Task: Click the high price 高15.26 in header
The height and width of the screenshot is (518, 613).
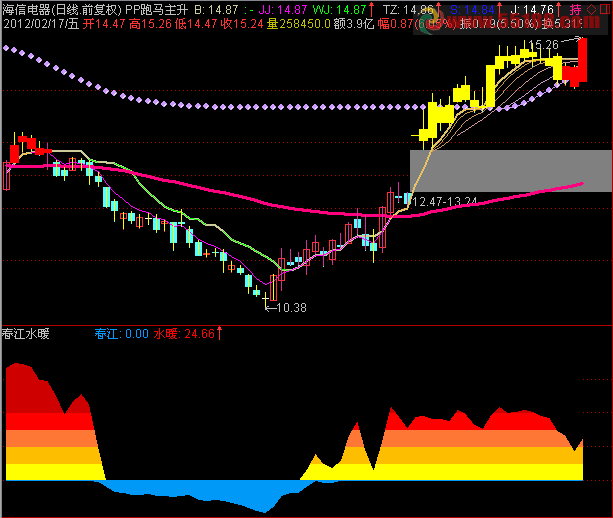Action: click(x=150, y=24)
